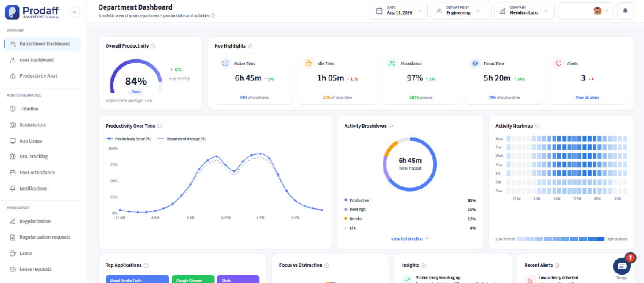This screenshot has width=644, height=283.
Task: Click the Idle legend entry
Action: [350, 228]
